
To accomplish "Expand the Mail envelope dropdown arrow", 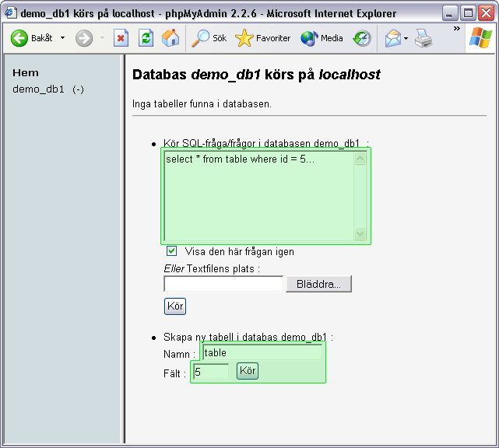I will pyautogui.click(x=406, y=38).
